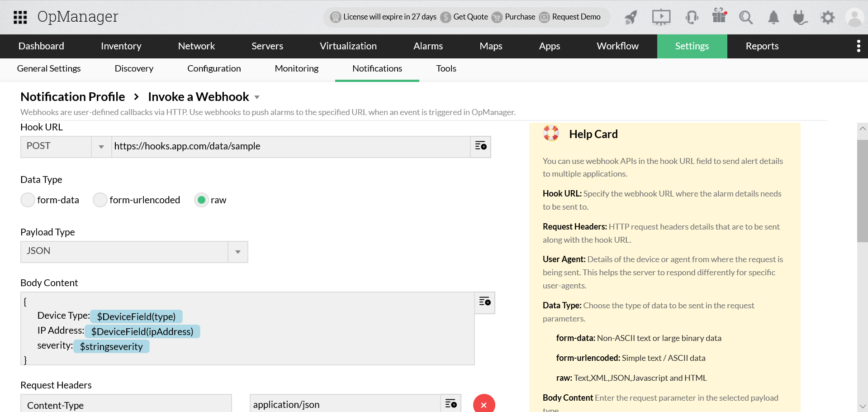
Task: Switch to the Configuration tab
Action: pyautogui.click(x=214, y=69)
